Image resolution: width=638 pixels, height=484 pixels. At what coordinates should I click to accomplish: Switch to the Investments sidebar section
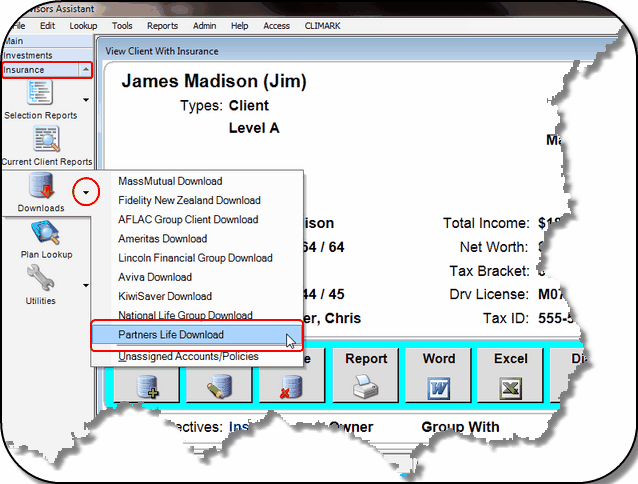click(x=29, y=55)
